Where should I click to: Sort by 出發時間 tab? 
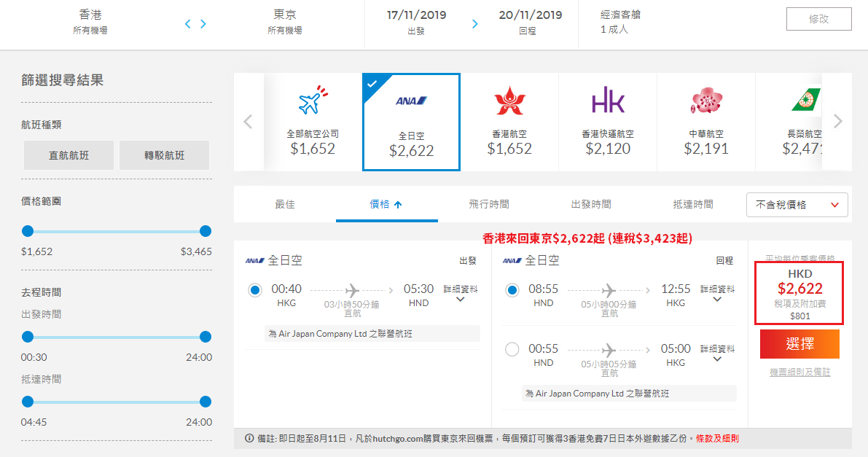(x=590, y=204)
